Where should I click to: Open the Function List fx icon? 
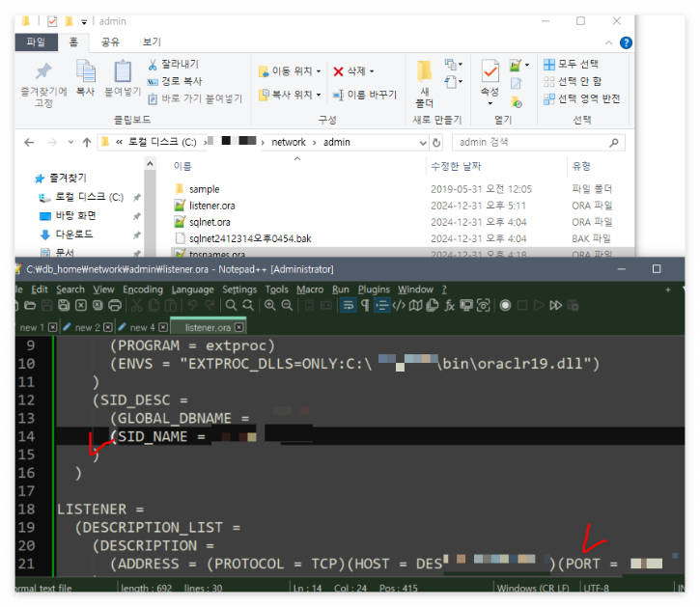pyautogui.click(x=449, y=305)
